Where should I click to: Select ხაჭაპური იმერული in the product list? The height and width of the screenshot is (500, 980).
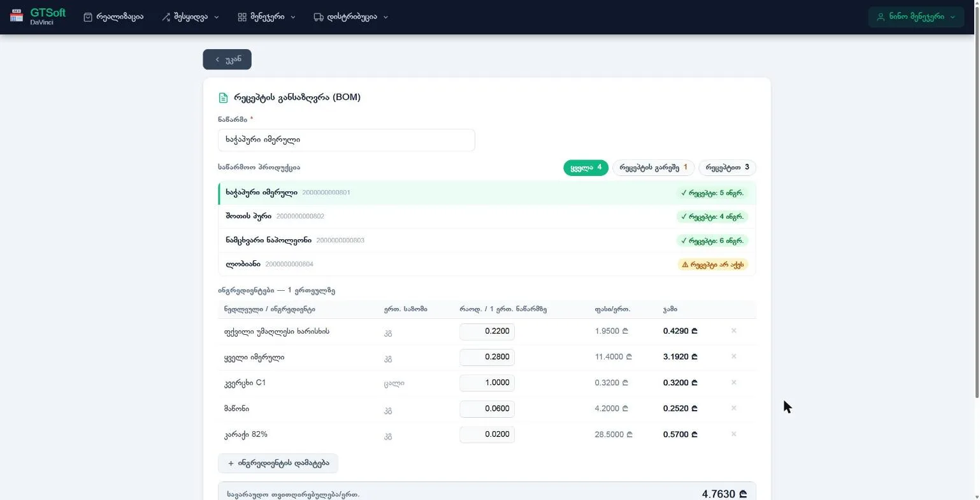pos(487,193)
